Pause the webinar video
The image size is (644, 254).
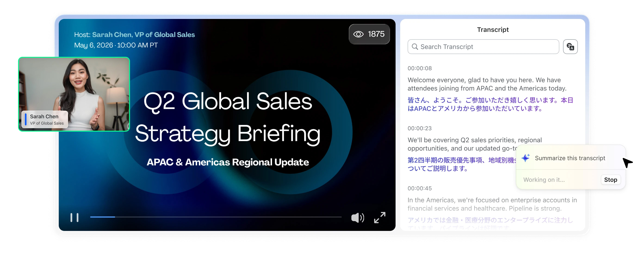pyautogui.click(x=74, y=217)
